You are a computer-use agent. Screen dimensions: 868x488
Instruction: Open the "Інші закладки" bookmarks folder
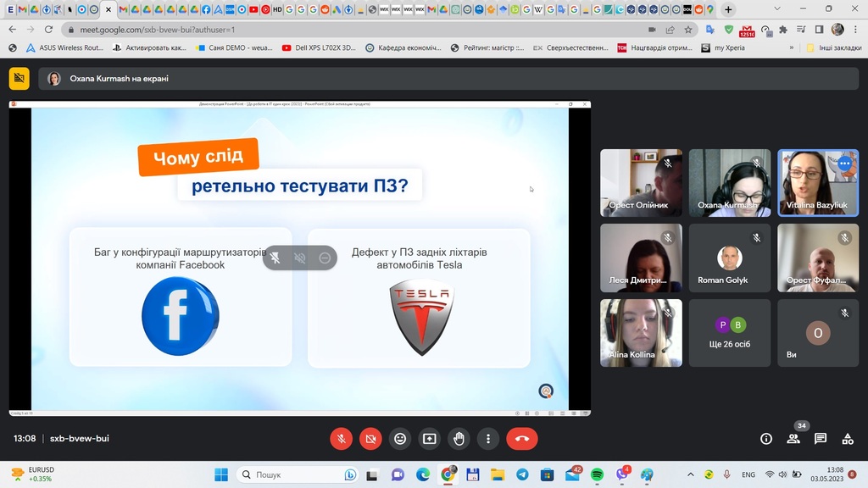point(834,48)
